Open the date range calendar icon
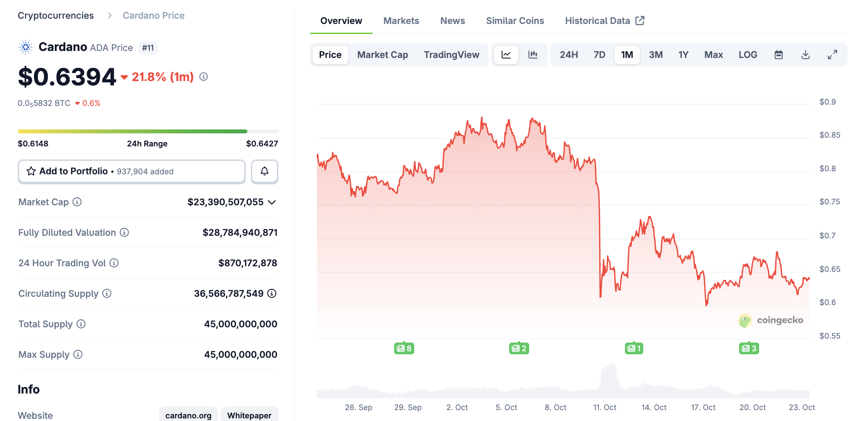 pos(778,54)
